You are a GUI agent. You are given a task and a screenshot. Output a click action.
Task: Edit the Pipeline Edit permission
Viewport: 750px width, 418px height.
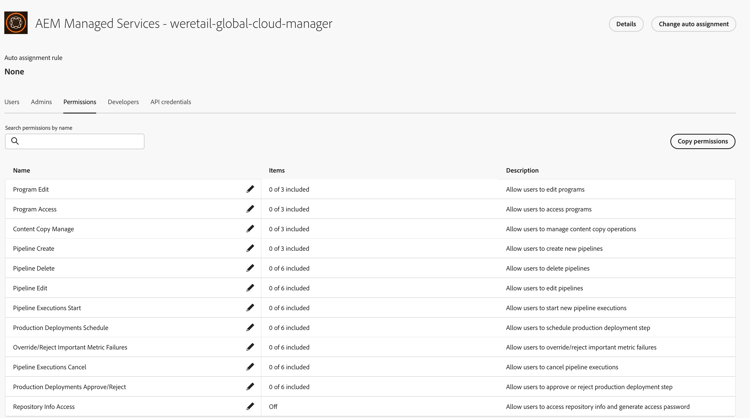pyautogui.click(x=250, y=288)
